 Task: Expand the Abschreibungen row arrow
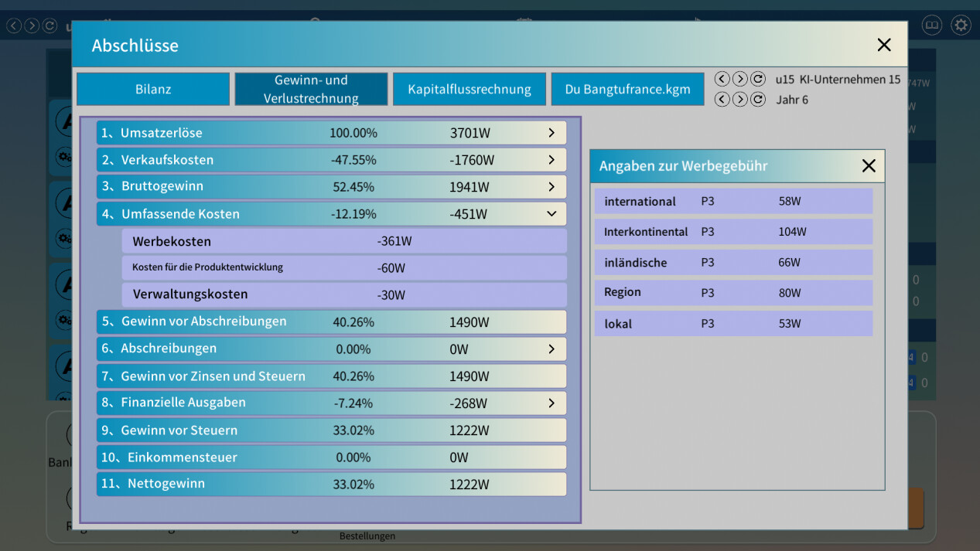[x=551, y=349]
